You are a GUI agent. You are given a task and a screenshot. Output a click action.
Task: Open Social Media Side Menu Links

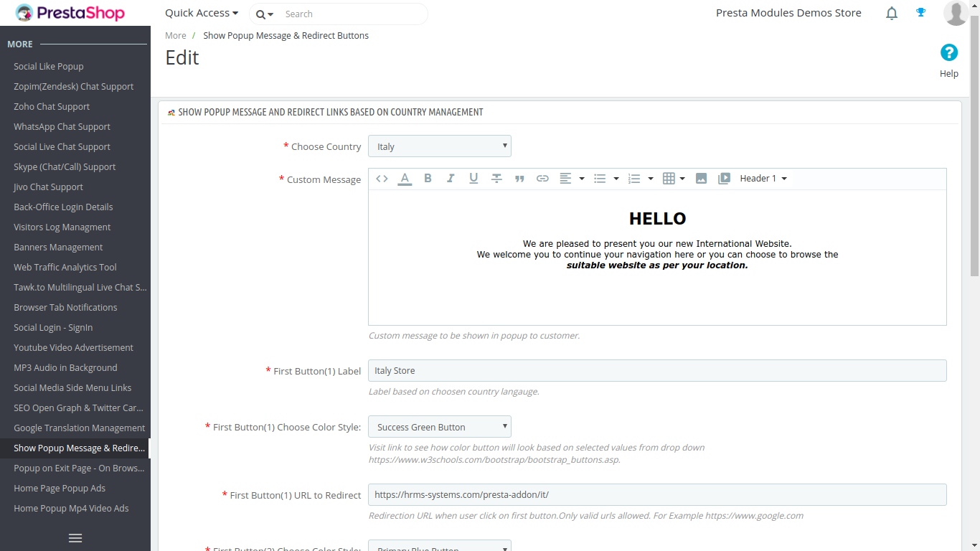pos(72,387)
